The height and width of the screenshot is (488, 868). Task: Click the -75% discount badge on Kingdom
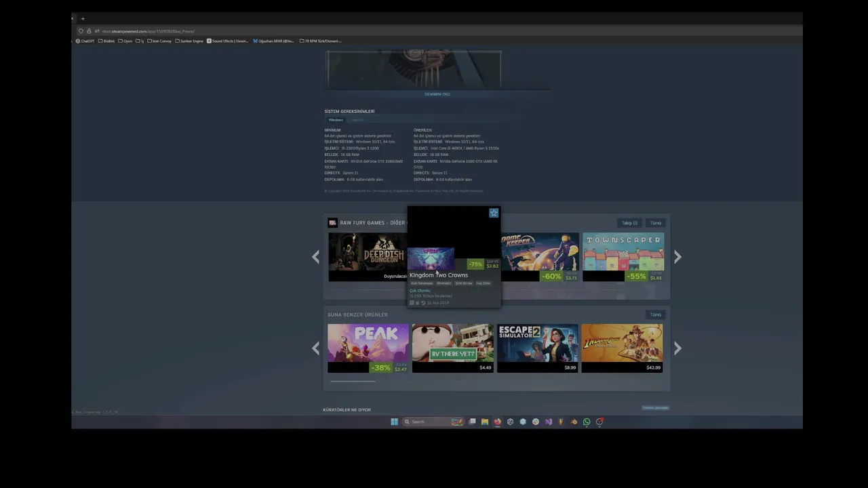475,264
